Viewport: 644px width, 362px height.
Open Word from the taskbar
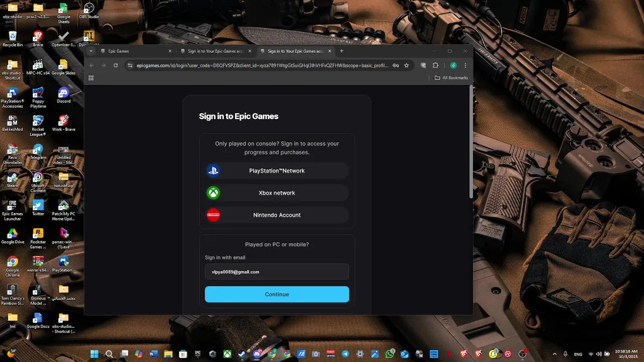click(153, 354)
